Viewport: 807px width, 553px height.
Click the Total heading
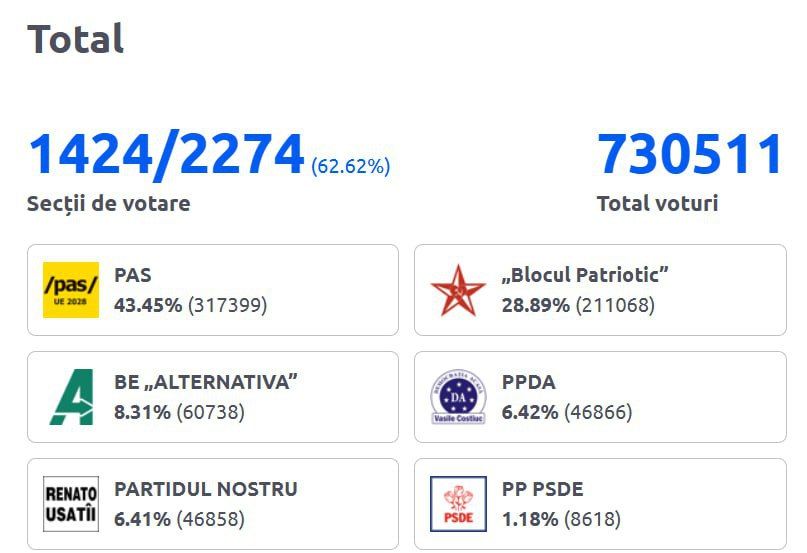coord(76,39)
